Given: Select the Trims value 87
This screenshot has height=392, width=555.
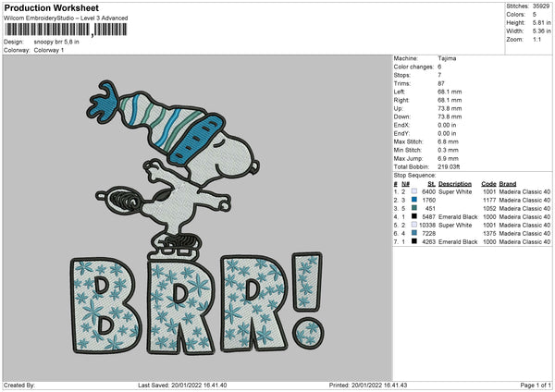Looking at the screenshot, I should tap(441, 83).
